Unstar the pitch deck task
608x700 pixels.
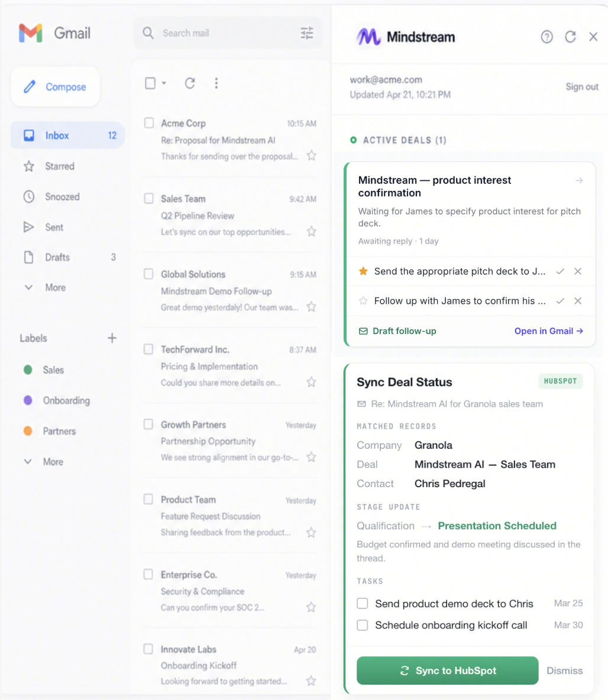(363, 271)
